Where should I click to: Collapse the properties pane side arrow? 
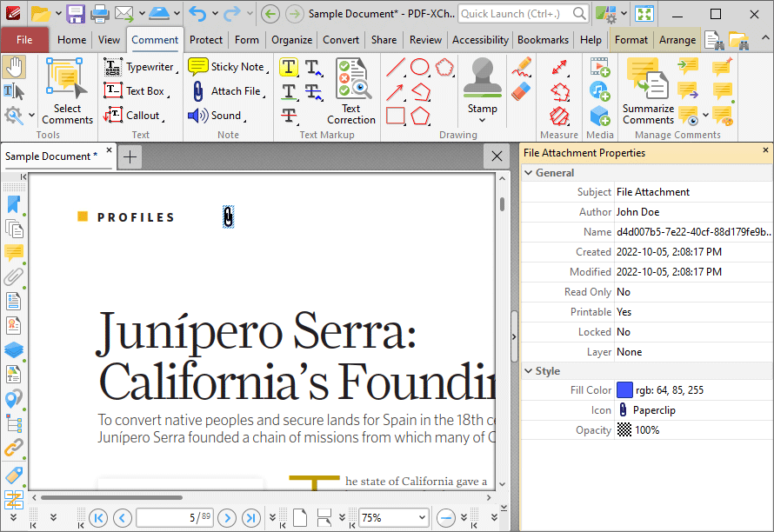point(514,336)
